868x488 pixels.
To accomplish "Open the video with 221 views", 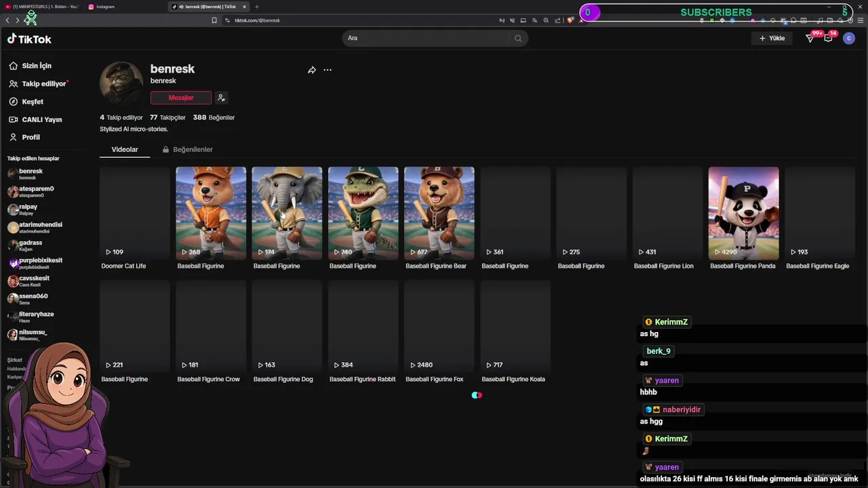I will tap(135, 326).
